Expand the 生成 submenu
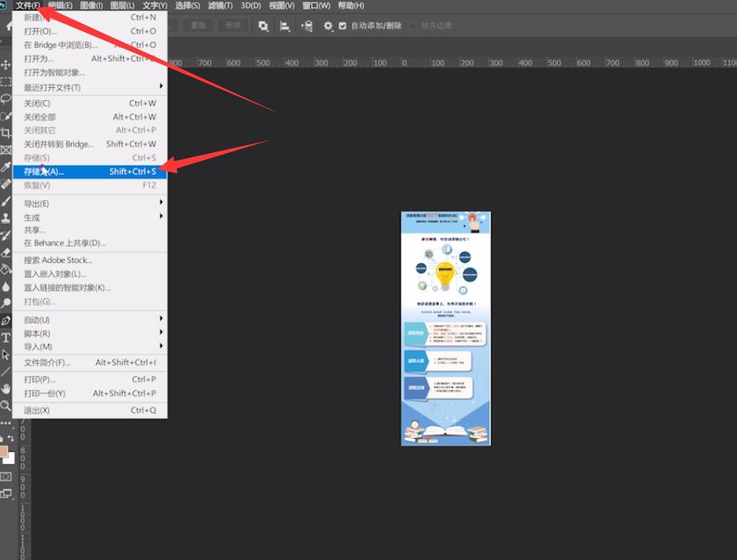Viewport: 737px width, 560px height. 90,217
